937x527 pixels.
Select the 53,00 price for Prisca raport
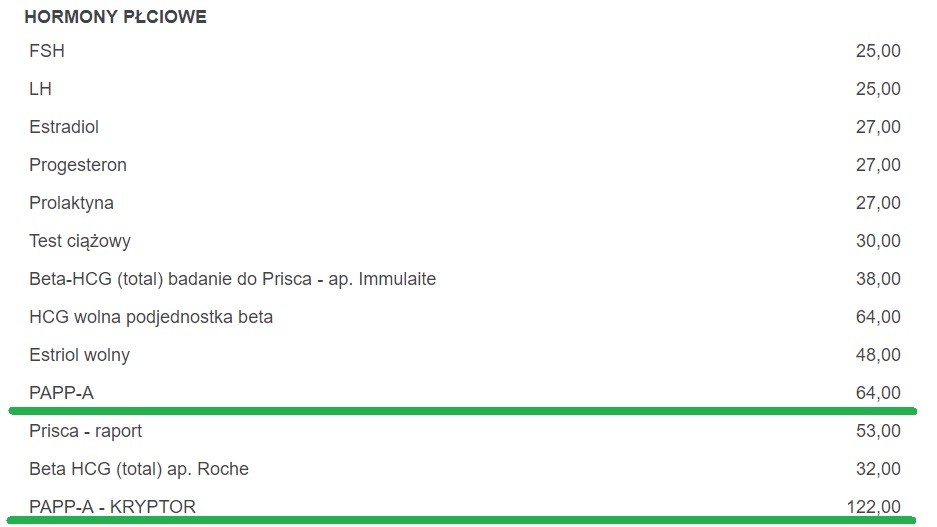(x=878, y=431)
